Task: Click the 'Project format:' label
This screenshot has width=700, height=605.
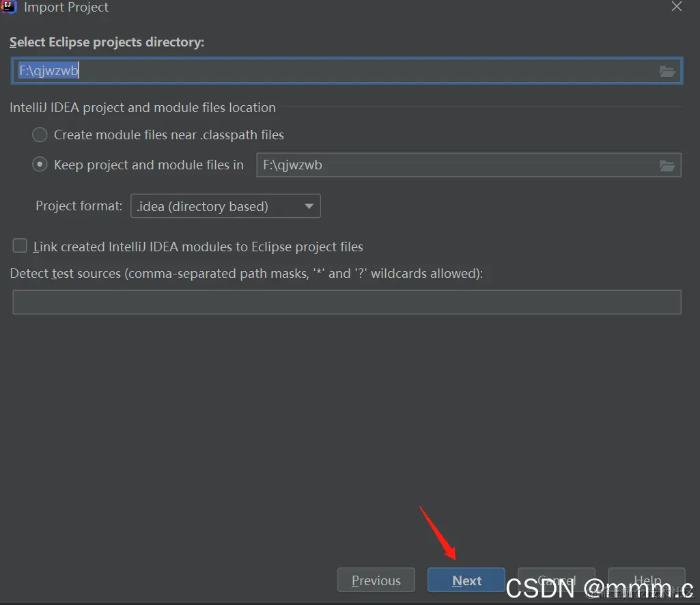Action: 79,206
